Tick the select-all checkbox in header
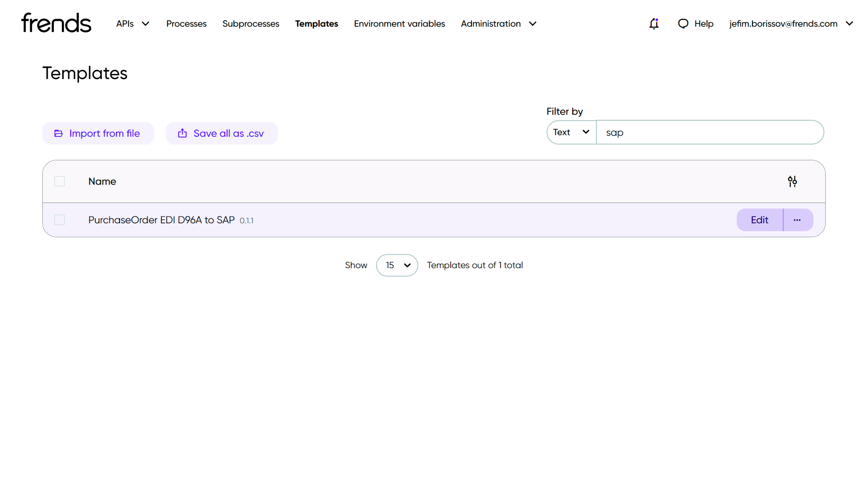 [x=60, y=182]
